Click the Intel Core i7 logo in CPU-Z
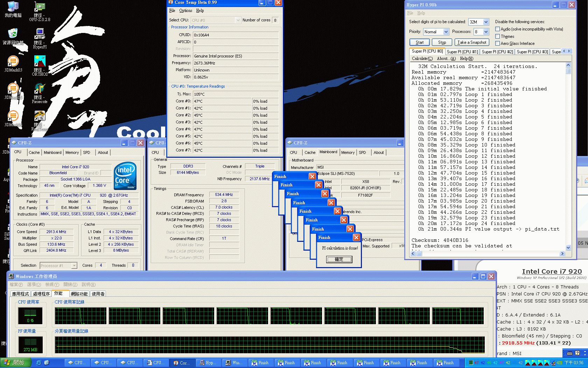Viewport: 588px width, 368px height. tap(125, 175)
